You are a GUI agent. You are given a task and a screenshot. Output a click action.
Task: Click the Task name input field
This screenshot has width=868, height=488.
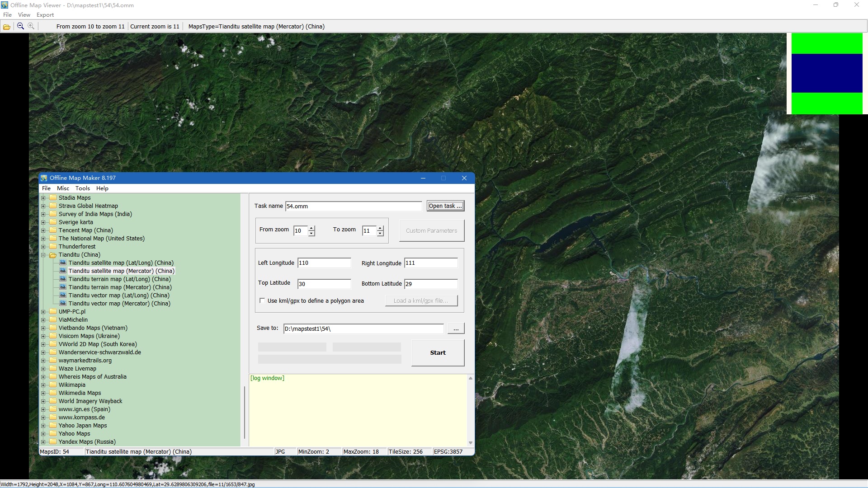(354, 206)
